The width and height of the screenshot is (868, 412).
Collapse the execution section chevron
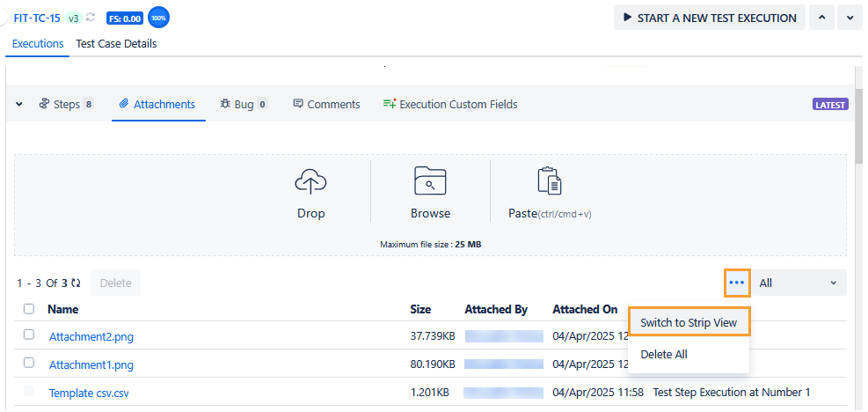[19, 104]
